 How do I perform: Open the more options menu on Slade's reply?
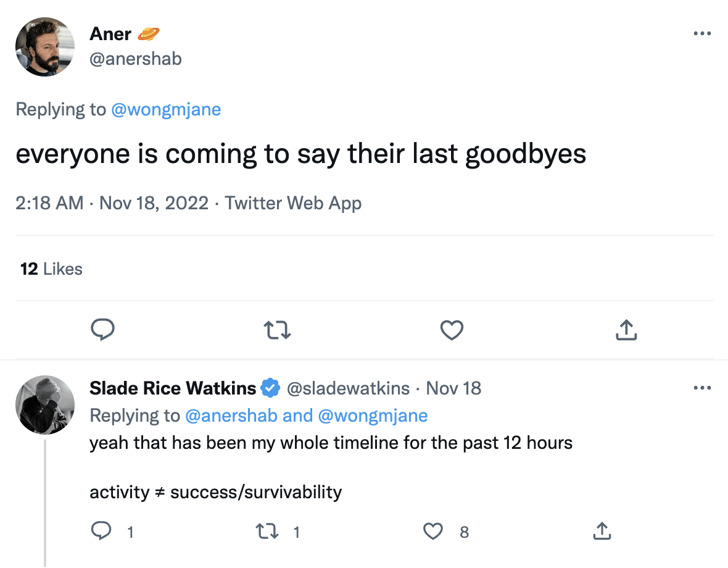pyautogui.click(x=702, y=388)
